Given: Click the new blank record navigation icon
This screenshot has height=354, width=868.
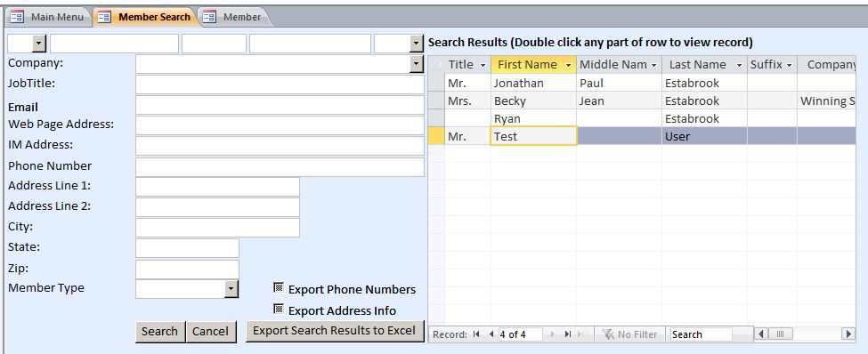Looking at the screenshot, I should pyautogui.click(x=582, y=334).
